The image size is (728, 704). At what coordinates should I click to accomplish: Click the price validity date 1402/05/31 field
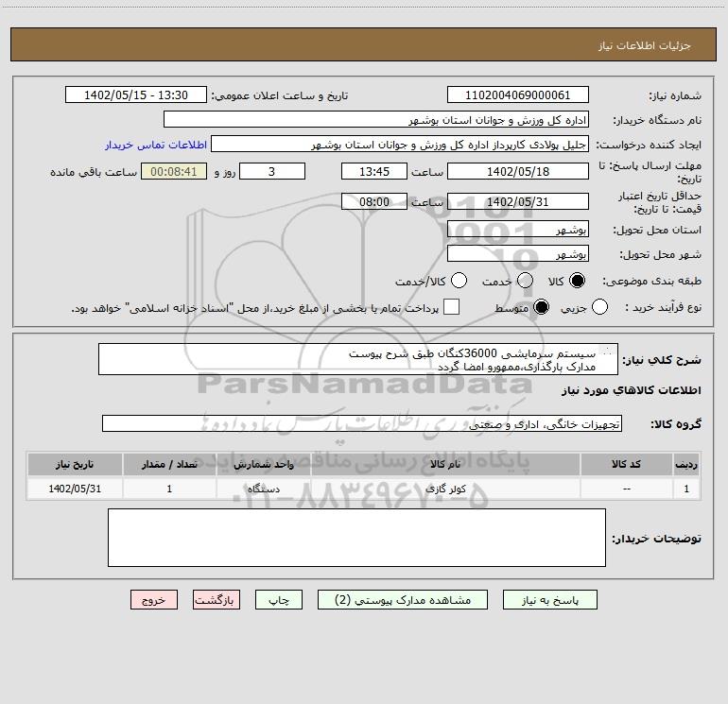point(518,201)
